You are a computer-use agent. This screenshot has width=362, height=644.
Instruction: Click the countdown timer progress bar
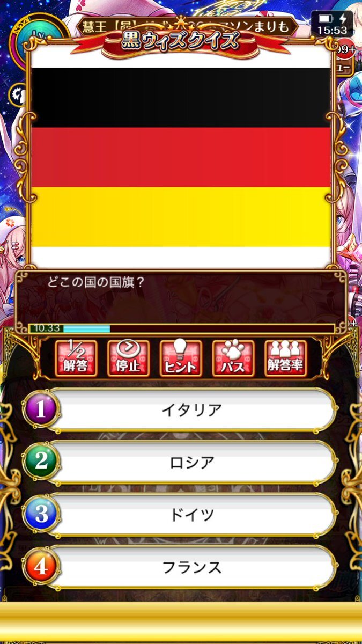click(181, 328)
